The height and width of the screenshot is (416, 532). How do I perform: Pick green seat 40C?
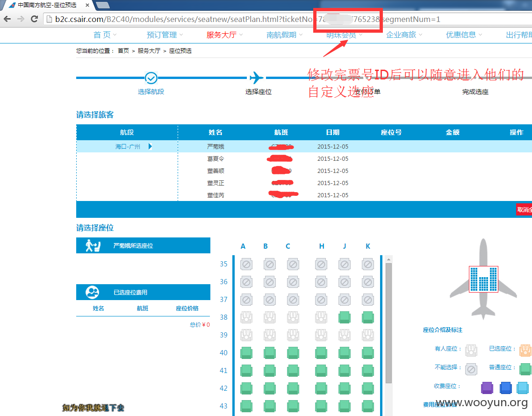click(293, 353)
